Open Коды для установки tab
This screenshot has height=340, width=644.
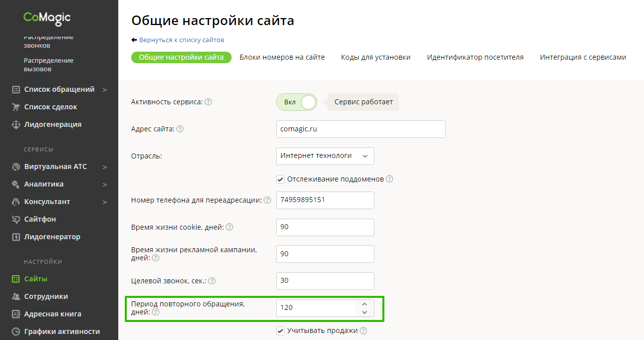(375, 57)
